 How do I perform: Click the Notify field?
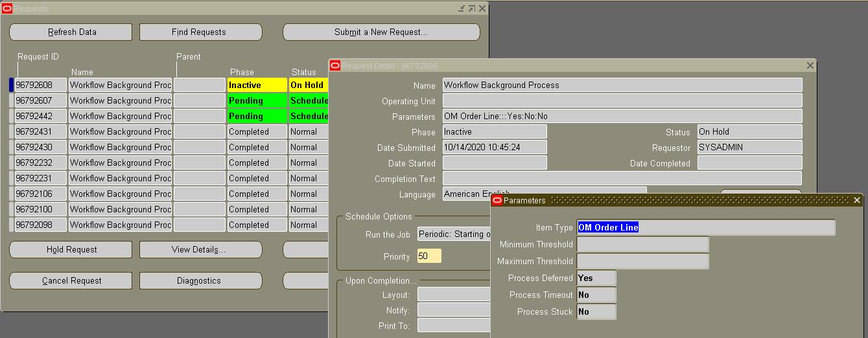(x=454, y=310)
